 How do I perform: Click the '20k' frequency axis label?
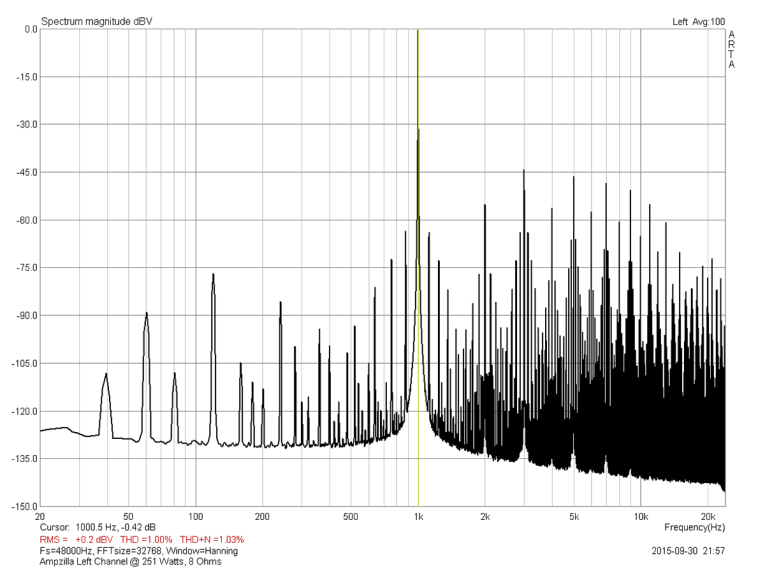pos(707,516)
